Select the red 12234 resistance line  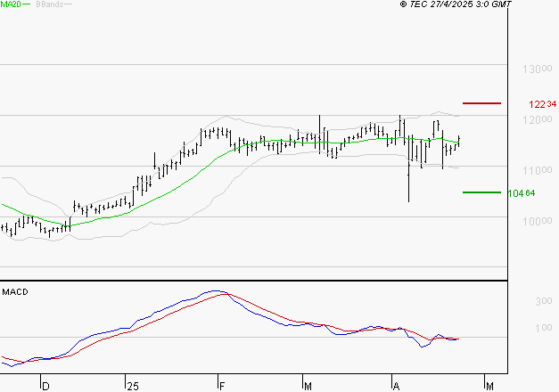pyautogui.click(x=481, y=103)
